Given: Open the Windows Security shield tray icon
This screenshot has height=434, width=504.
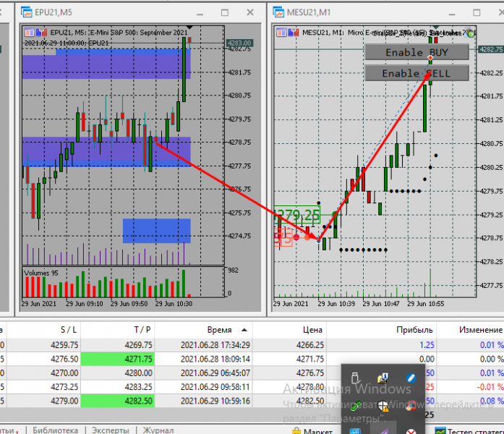Looking at the screenshot, I should (383, 406).
